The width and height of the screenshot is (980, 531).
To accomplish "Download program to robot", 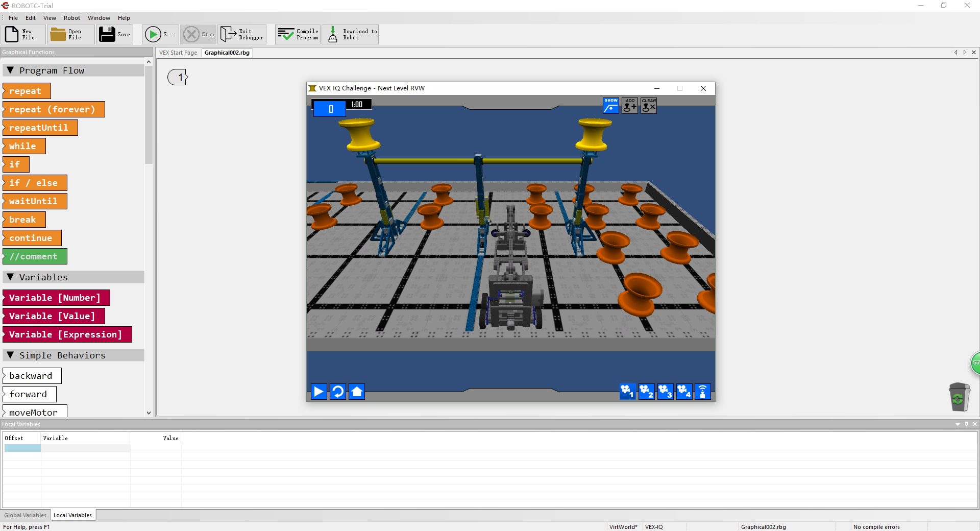I will [350, 34].
